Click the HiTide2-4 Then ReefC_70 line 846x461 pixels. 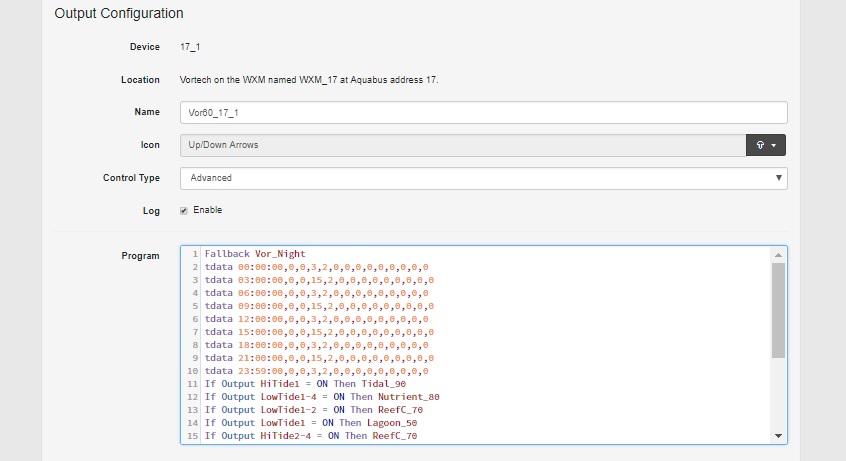coord(310,436)
